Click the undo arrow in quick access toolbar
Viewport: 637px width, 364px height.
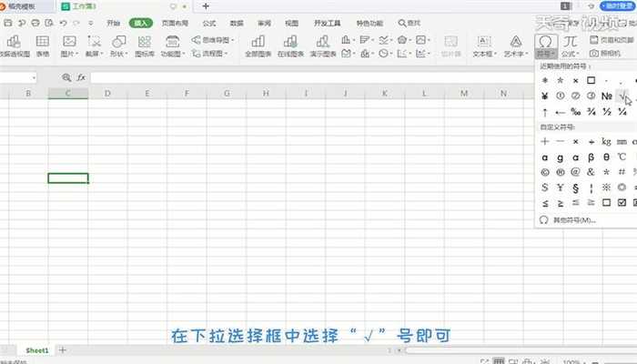coord(63,23)
